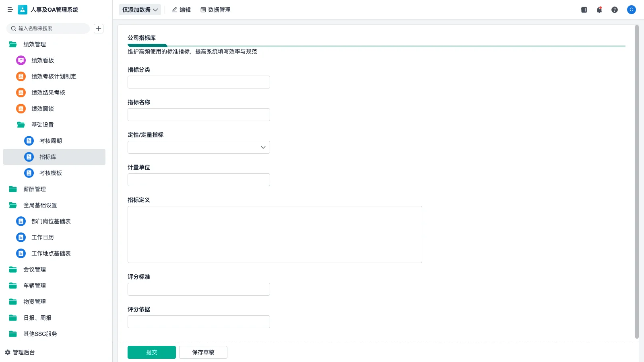Select 考核模板 in the sidebar tree
This screenshot has width=644, height=362.
point(50,173)
